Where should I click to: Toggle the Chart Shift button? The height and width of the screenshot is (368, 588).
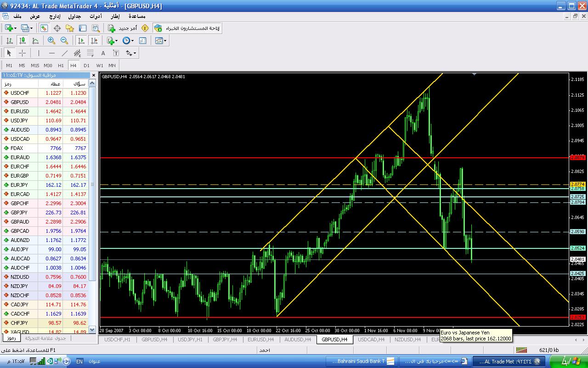(94, 40)
